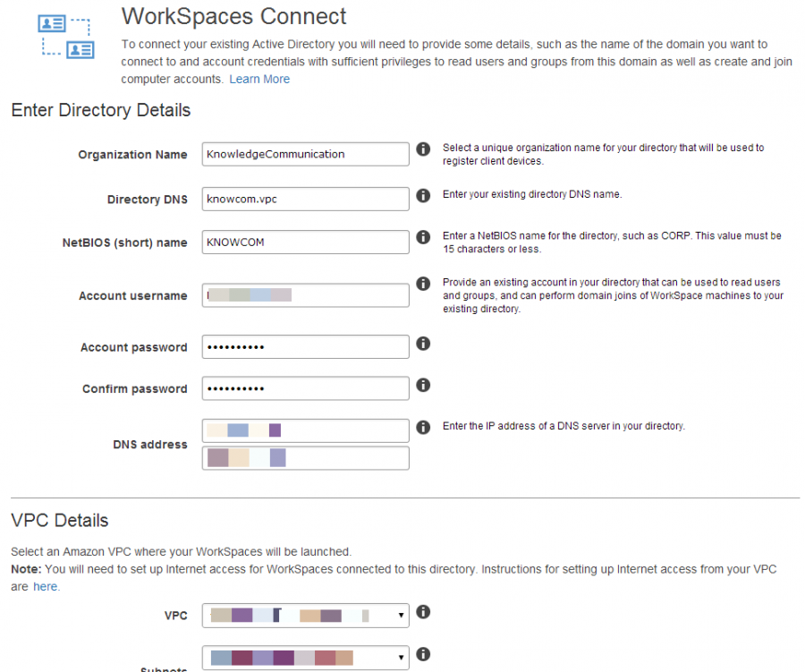Viewport: 805px width, 672px height.
Task: Show info for Directory DNS
Action: click(x=423, y=195)
